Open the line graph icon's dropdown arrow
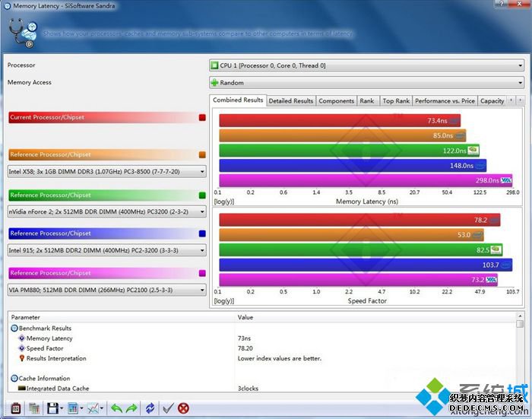The width and height of the screenshot is (532, 419). coord(101,408)
